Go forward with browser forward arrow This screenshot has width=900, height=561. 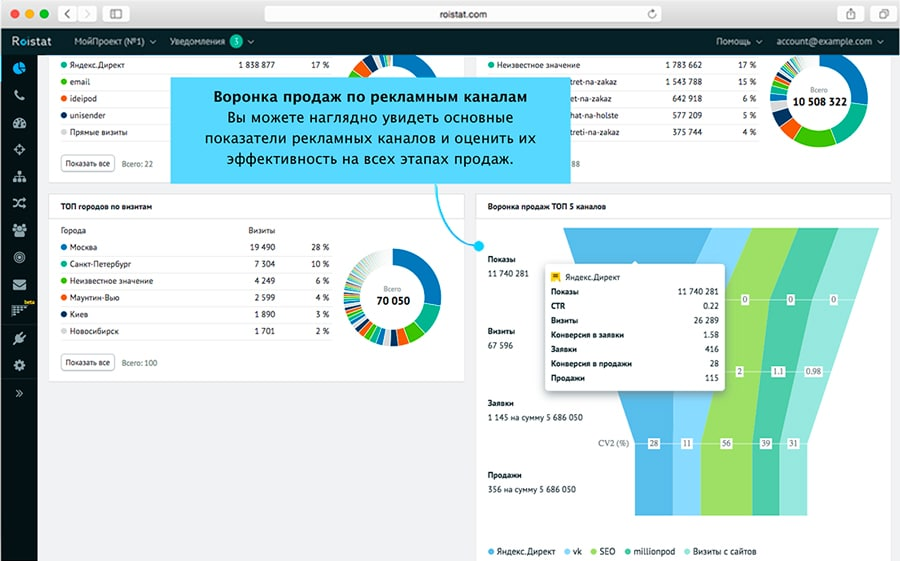point(87,14)
